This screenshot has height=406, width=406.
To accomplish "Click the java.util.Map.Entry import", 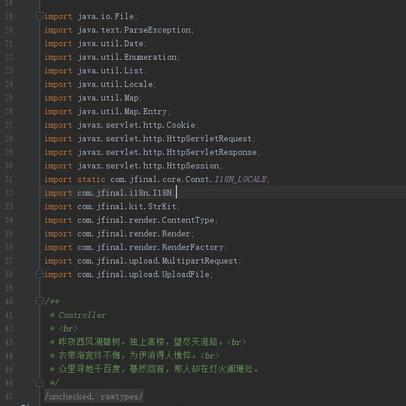I will pos(107,111).
